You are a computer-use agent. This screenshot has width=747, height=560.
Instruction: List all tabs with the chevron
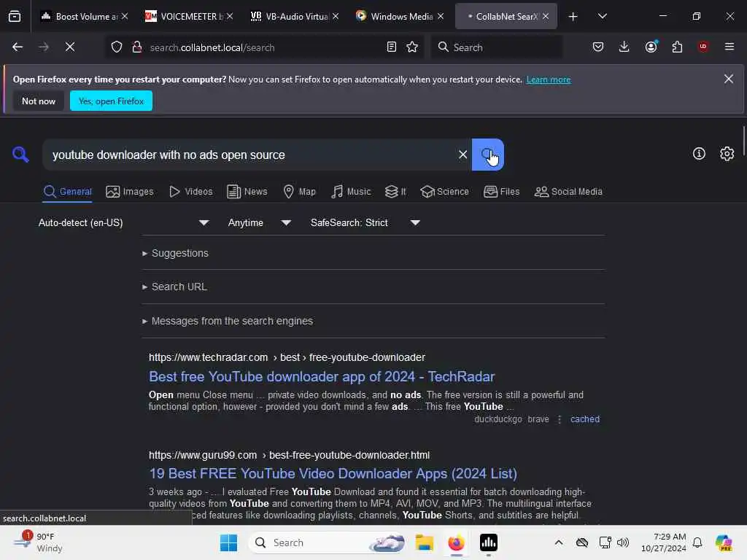[602, 16]
